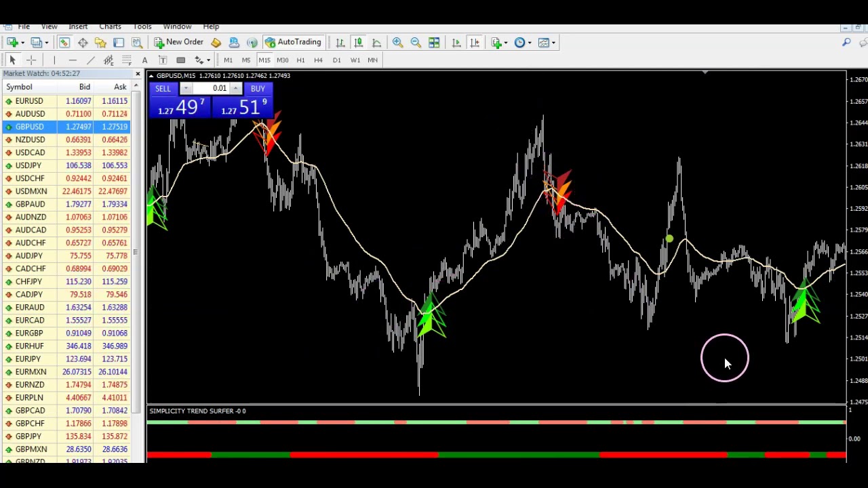Image resolution: width=868 pixels, height=488 pixels.
Task: Open the File menu
Action: pyautogui.click(x=24, y=26)
